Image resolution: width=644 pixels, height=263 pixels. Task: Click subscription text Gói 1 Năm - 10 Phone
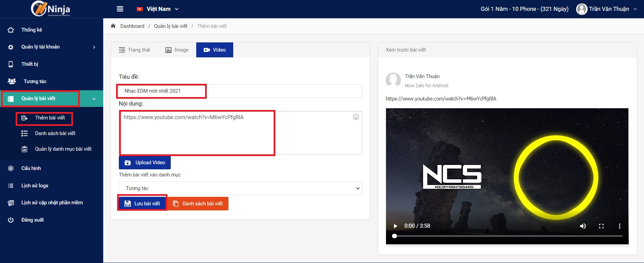click(525, 9)
